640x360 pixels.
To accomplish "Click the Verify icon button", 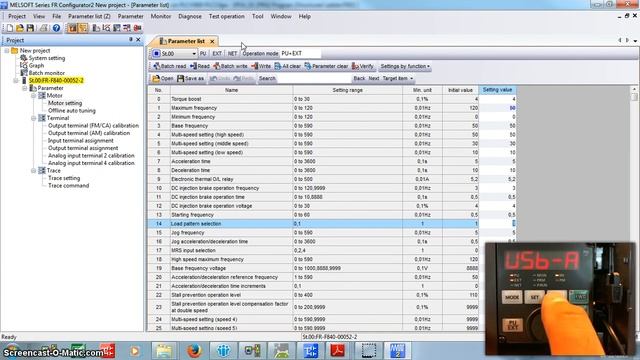I will [x=362, y=66].
